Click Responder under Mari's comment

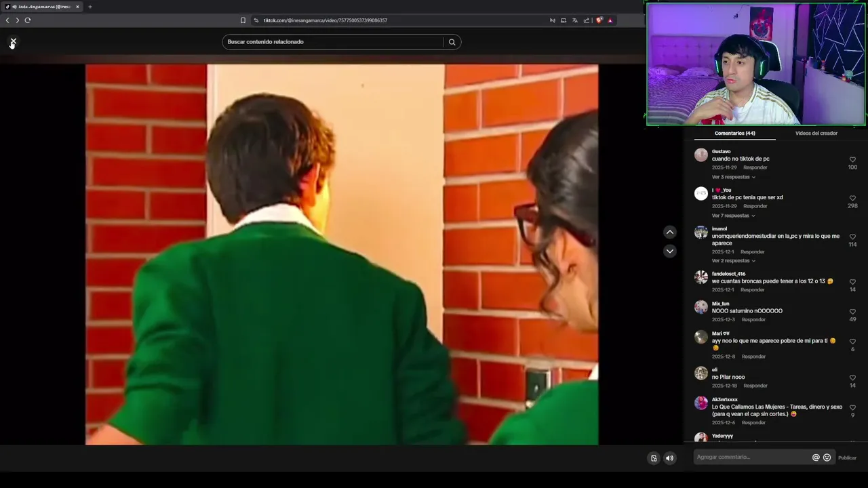tap(753, 357)
